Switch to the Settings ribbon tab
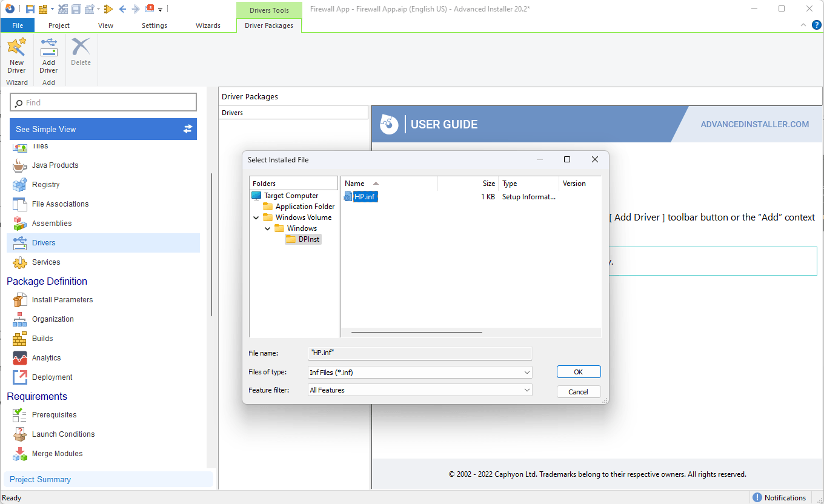This screenshot has height=504, width=824. click(x=154, y=25)
